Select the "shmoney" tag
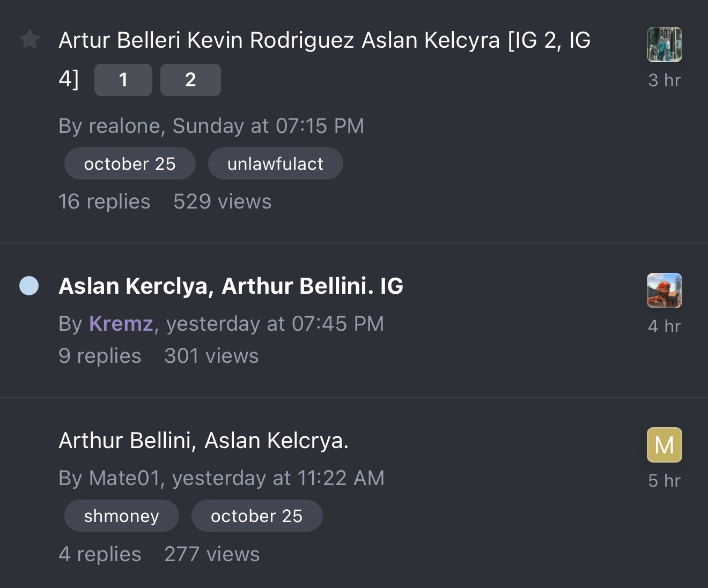708x588 pixels. (122, 516)
